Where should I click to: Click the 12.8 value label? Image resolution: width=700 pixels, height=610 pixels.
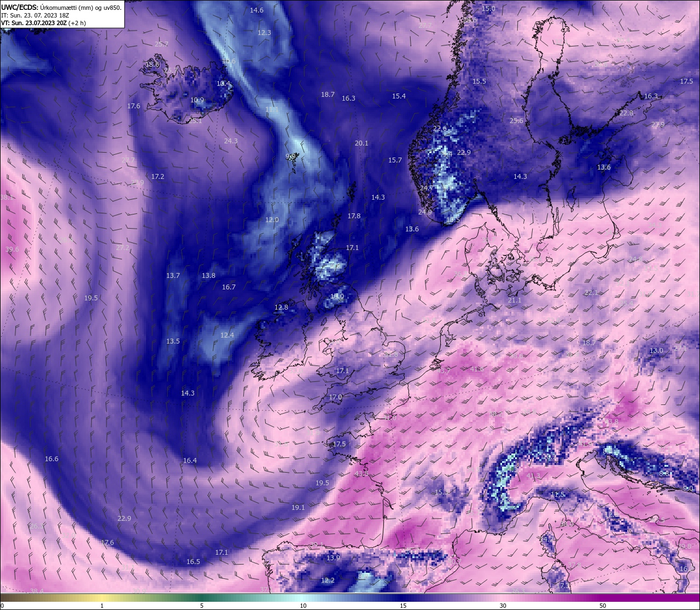pyautogui.click(x=281, y=307)
